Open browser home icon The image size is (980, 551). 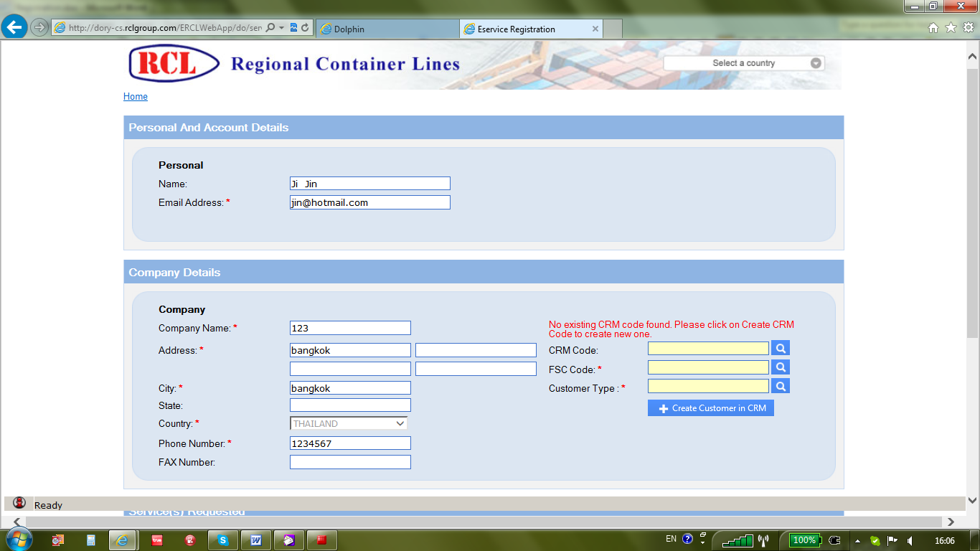[x=933, y=28]
